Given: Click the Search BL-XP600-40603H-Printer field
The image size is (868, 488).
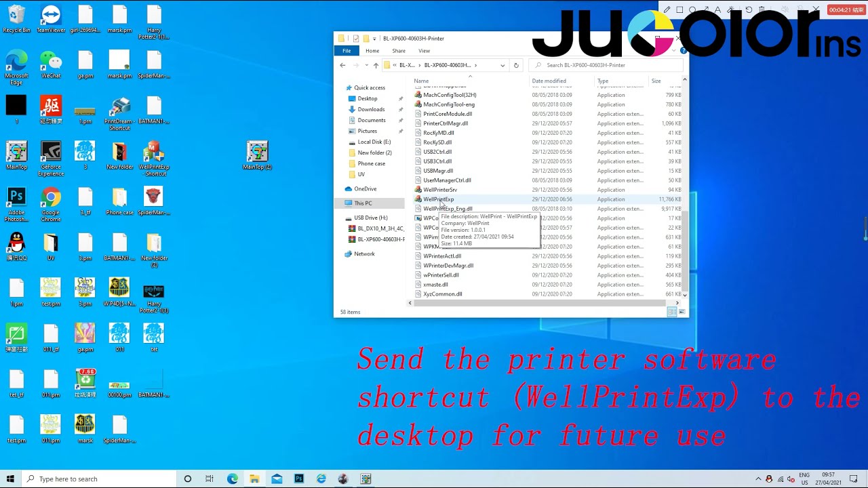Looking at the screenshot, I should [606, 65].
